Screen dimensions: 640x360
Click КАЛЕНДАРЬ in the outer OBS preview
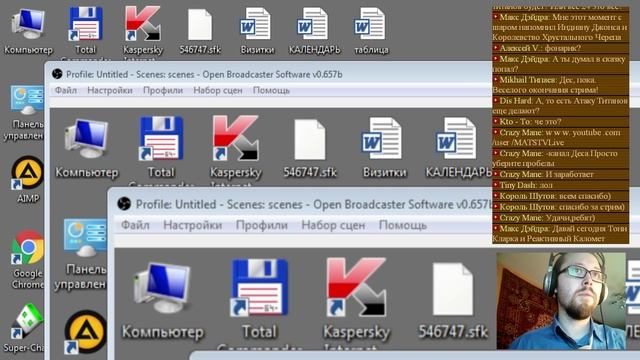coord(458,148)
